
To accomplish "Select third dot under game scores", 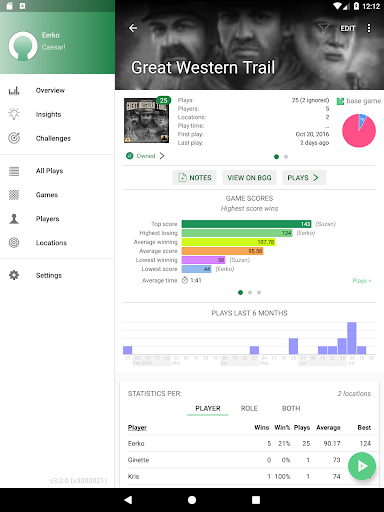I will coord(259,292).
